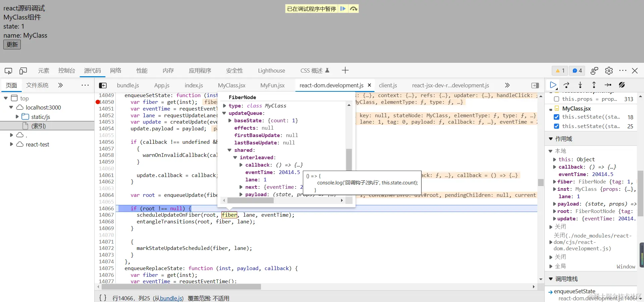Uncheck the this.setState breakpoint at line 18

(556, 117)
